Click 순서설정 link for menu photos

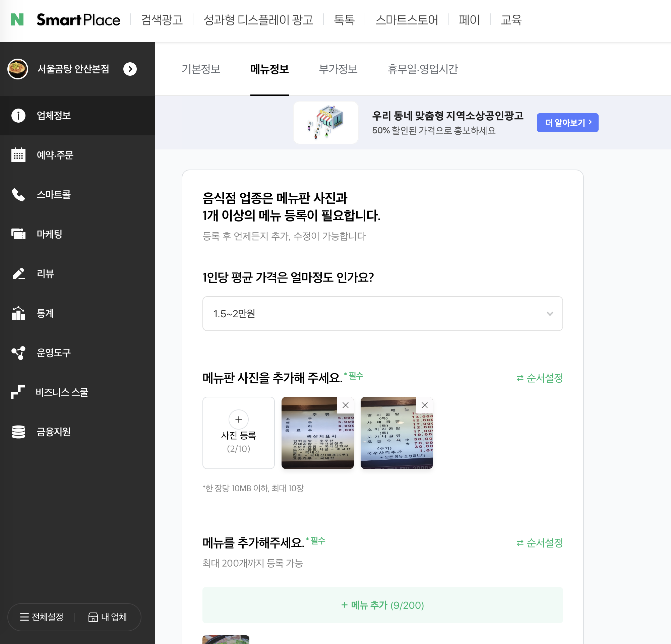pos(540,378)
